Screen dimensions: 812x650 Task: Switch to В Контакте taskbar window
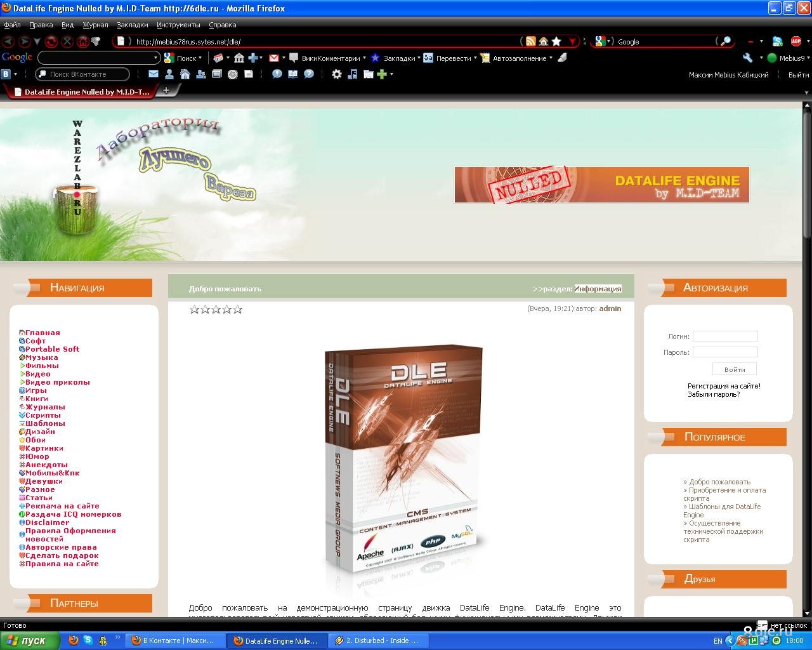click(176, 640)
